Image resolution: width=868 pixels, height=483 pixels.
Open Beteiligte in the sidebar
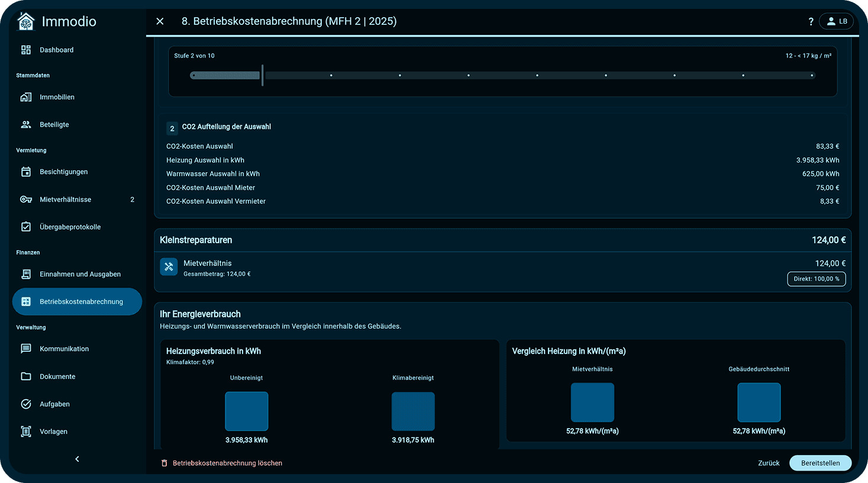point(77,125)
